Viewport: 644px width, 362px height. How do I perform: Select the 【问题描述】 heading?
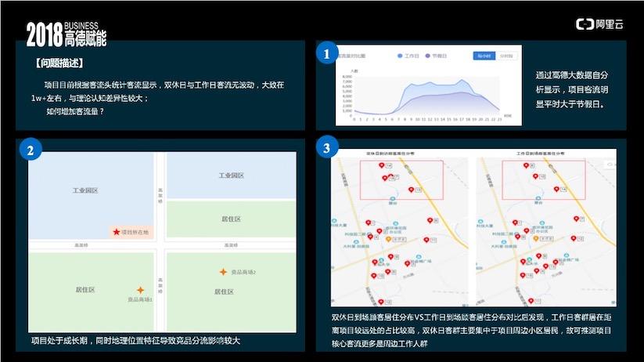(59, 63)
